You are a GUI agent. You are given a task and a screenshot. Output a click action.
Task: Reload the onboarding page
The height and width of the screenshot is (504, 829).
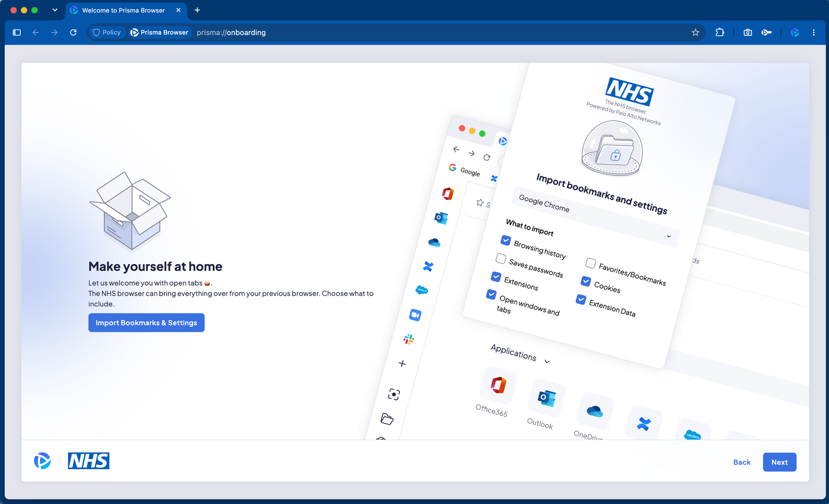click(73, 32)
